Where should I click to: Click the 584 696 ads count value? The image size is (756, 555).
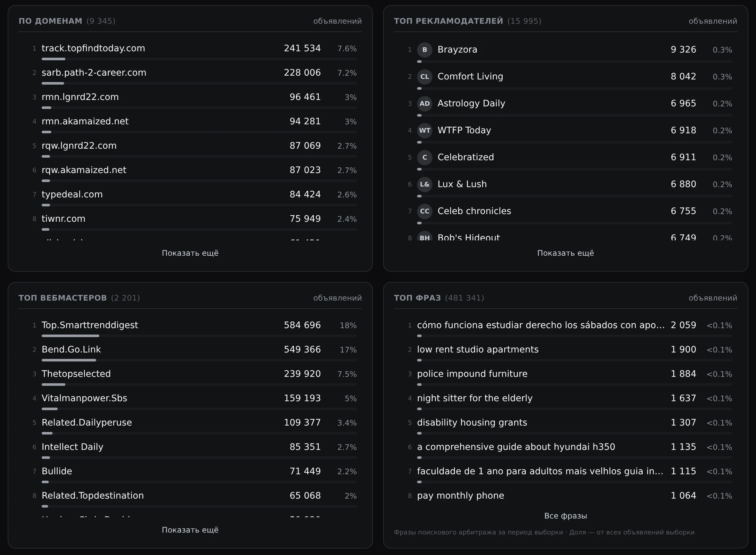click(x=302, y=325)
